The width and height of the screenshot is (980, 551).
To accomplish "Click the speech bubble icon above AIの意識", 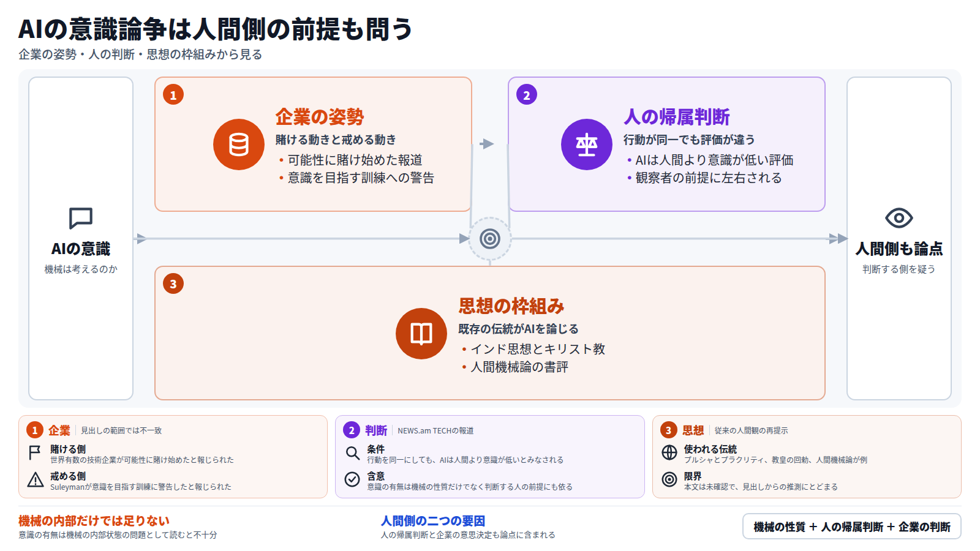I will [x=81, y=218].
